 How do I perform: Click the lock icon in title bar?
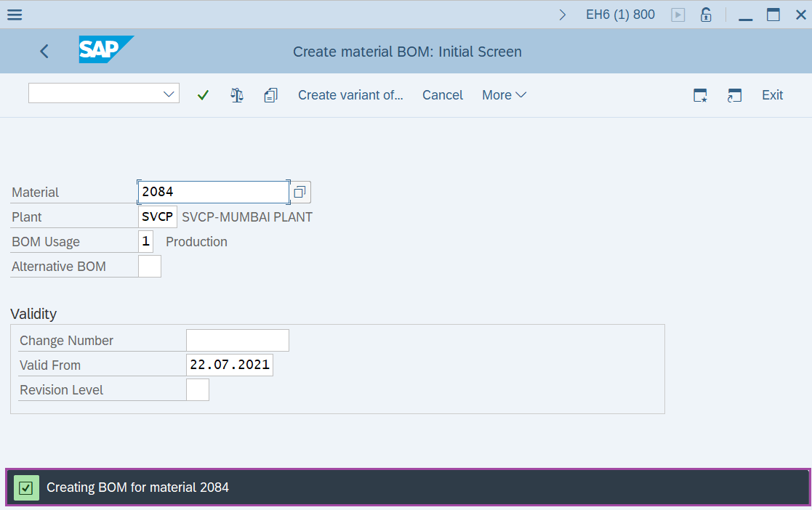click(x=706, y=15)
